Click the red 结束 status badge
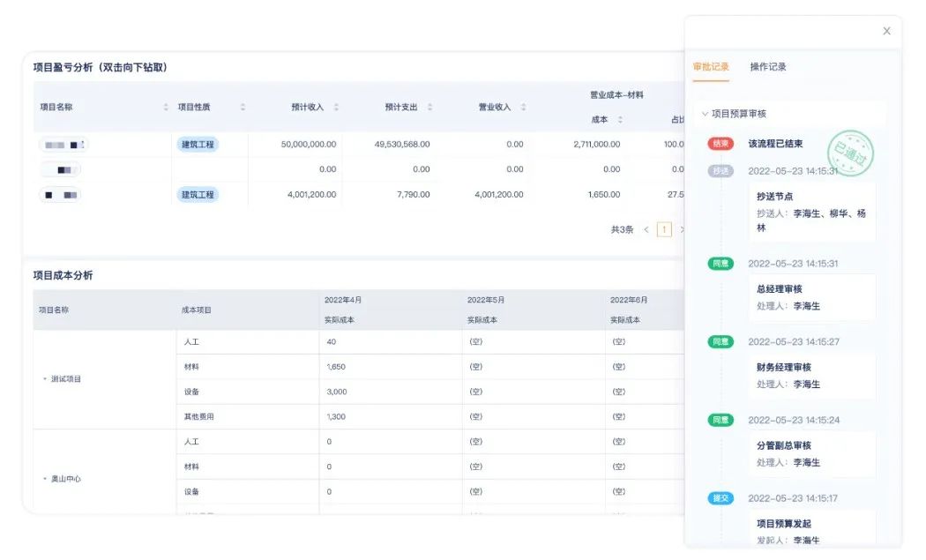The height and width of the screenshot is (560, 926). pos(721,143)
